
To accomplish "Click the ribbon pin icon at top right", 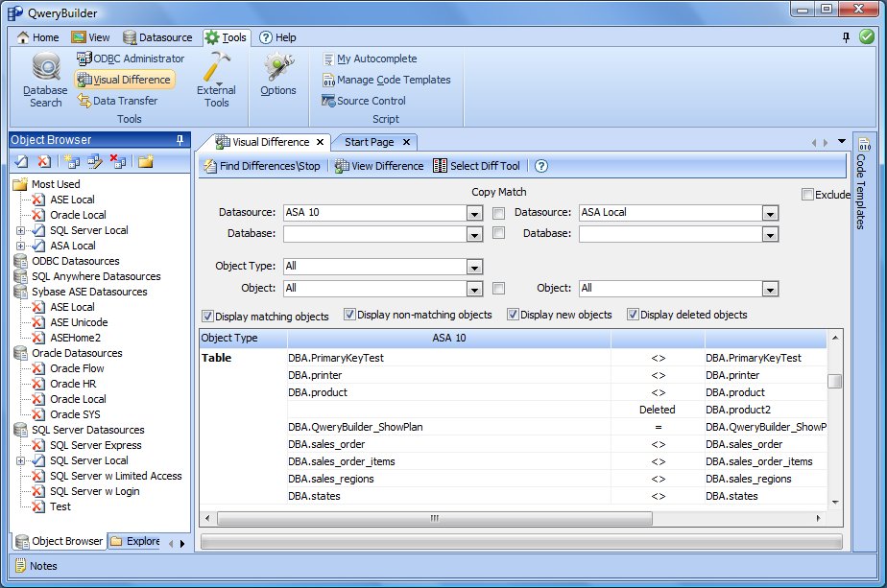I will [x=847, y=37].
